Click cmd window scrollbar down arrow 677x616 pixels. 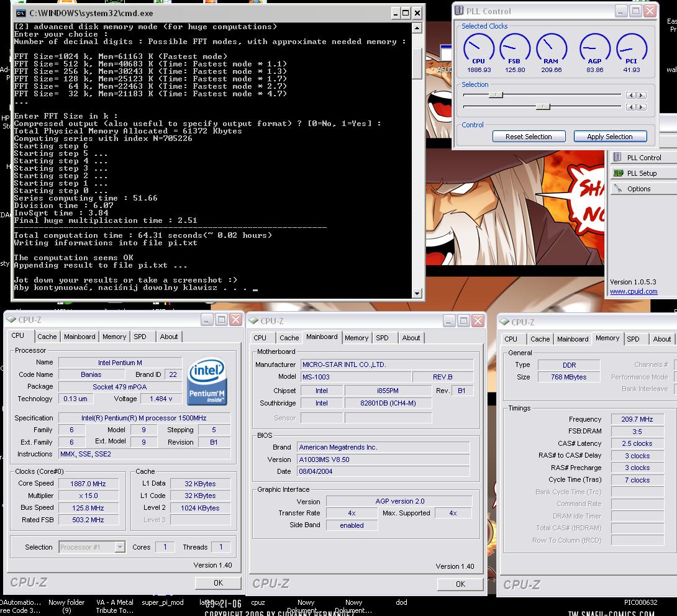pos(417,294)
